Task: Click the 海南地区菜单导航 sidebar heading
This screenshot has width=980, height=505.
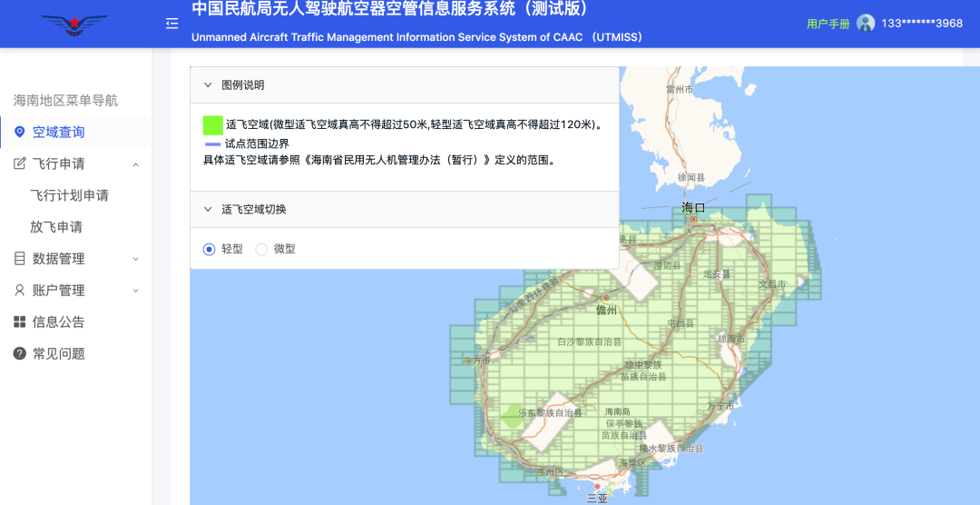Action: [65, 100]
